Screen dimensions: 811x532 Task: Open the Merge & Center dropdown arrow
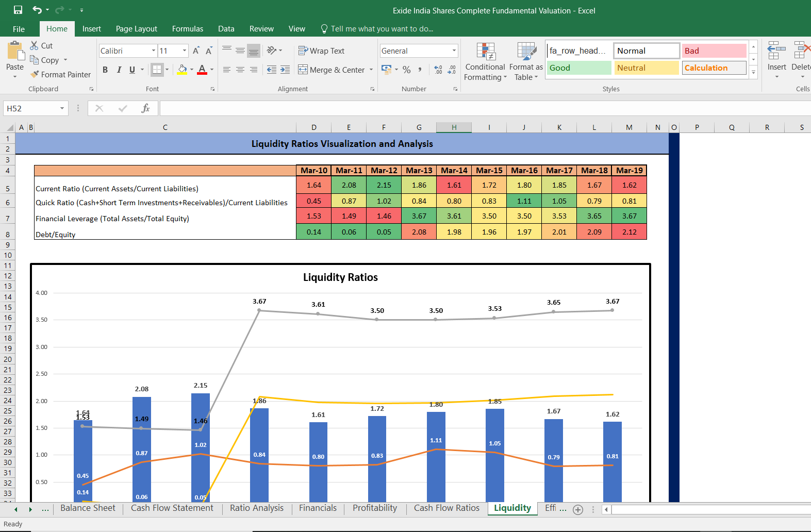371,70
